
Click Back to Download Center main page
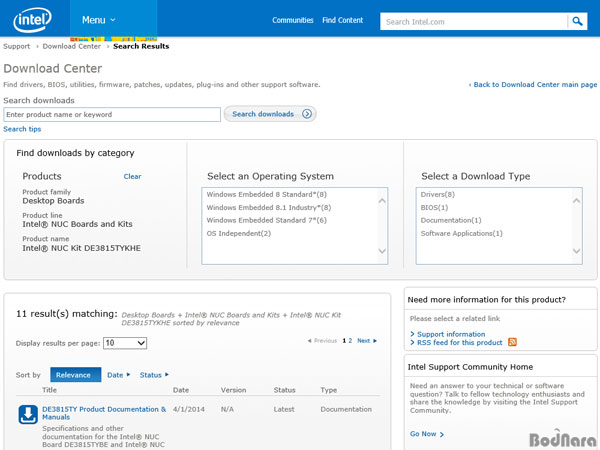click(535, 85)
